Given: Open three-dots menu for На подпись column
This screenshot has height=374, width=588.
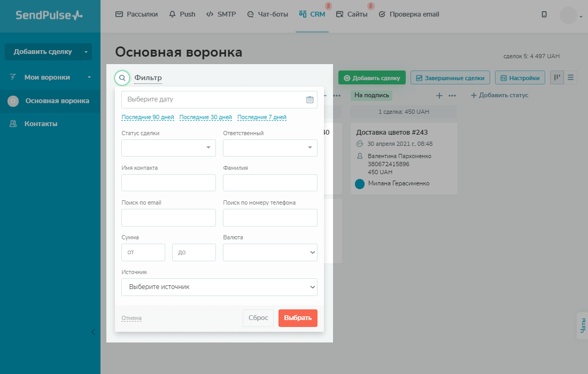Looking at the screenshot, I should tap(452, 96).
